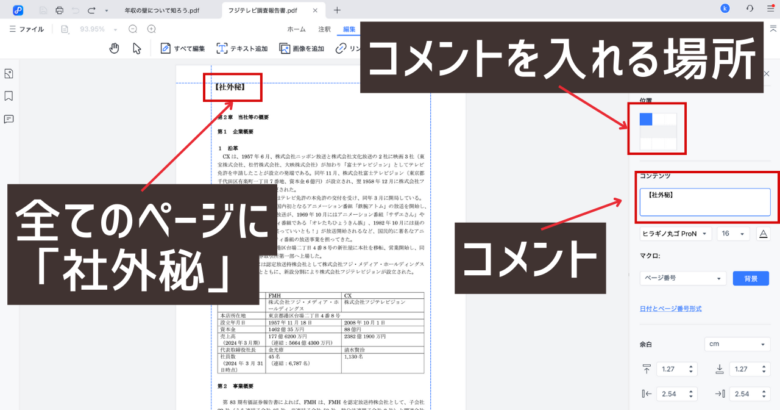Click the コンテンツ text field with 【社外秘】
Screen dimensions: 780x410
(705, 200)
